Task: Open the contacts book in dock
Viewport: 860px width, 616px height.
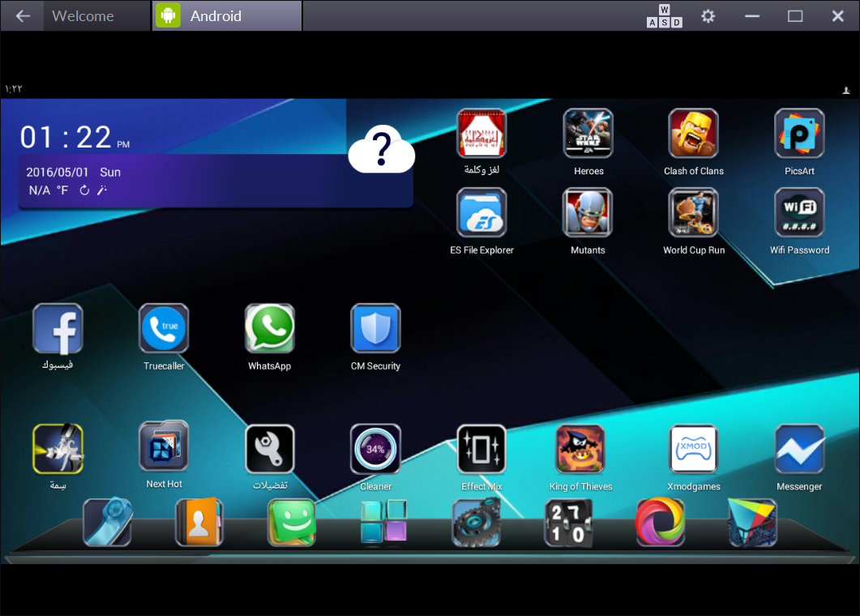Action: pyautogui.click(x=199, y=522)
